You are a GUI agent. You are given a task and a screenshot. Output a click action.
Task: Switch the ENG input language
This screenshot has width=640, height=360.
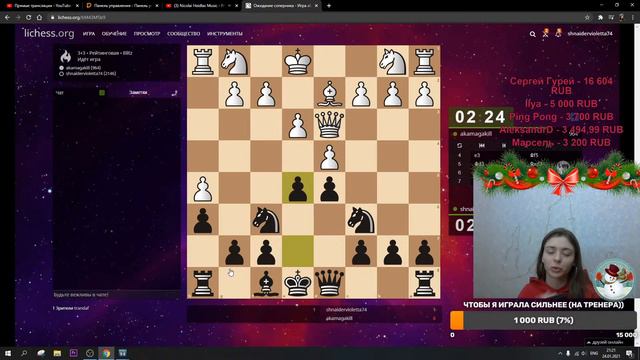594,353
